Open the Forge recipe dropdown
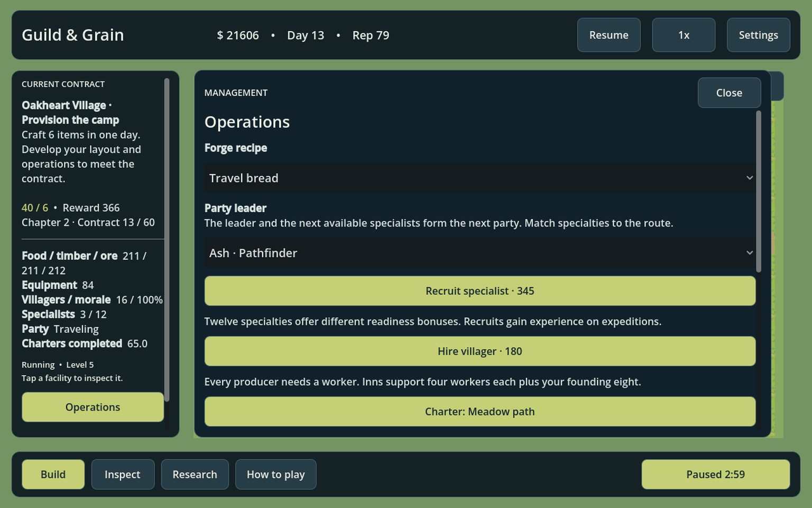Viewport: 812px width, 508px height. pos(480,178)
